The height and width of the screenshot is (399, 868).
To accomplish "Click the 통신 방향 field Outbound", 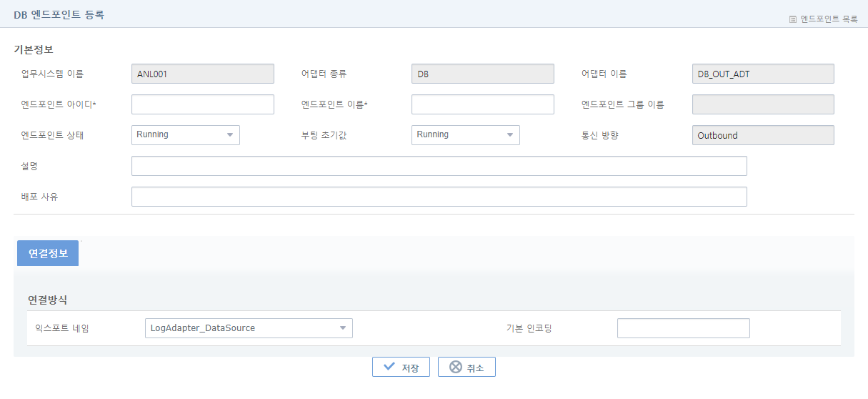I will (x=763, y=135).
